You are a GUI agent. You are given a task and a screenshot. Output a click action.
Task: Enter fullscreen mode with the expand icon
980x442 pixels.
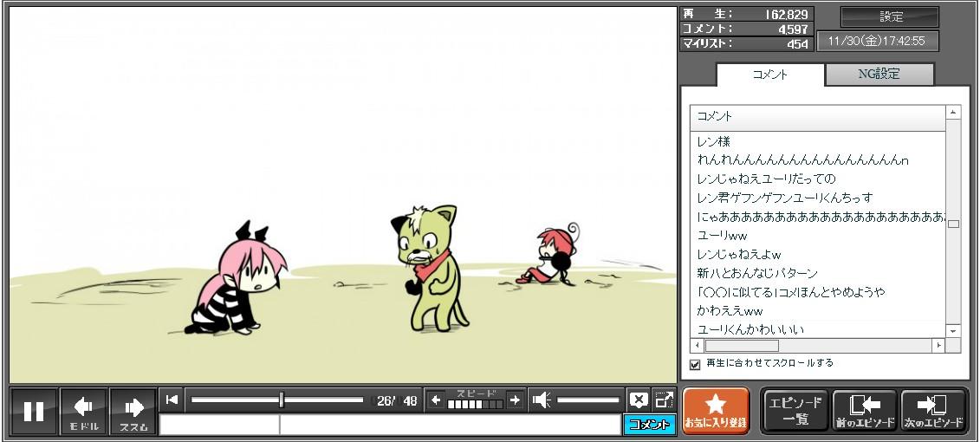[664, 400]
